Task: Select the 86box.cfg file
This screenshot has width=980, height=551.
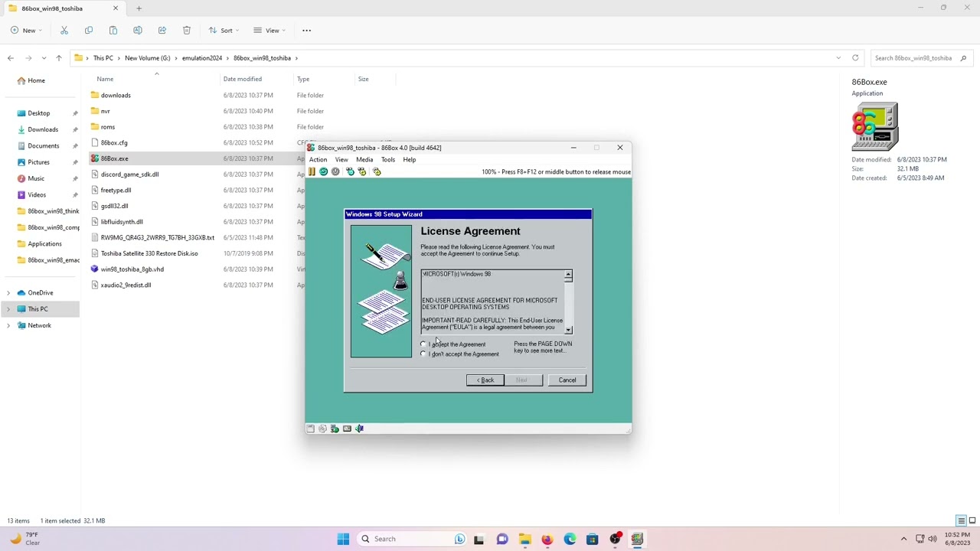Action: click(x=114, y=143)
